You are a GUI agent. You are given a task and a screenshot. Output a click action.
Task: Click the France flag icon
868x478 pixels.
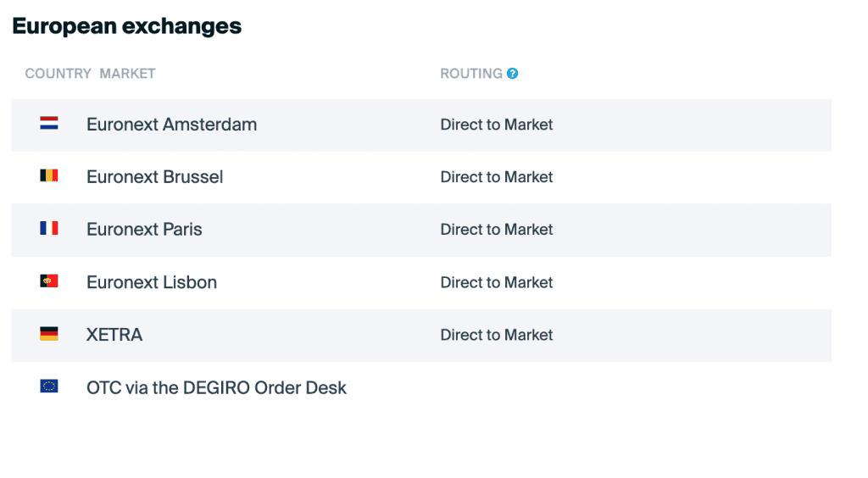49,229
